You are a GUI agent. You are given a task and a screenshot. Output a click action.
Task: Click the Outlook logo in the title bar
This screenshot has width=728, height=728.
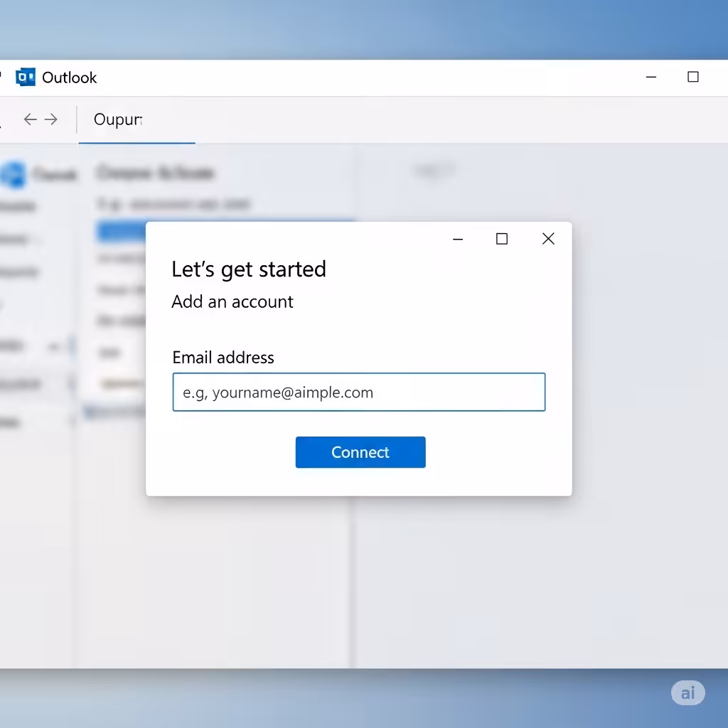pyautogui.click(x=25, y=77)
